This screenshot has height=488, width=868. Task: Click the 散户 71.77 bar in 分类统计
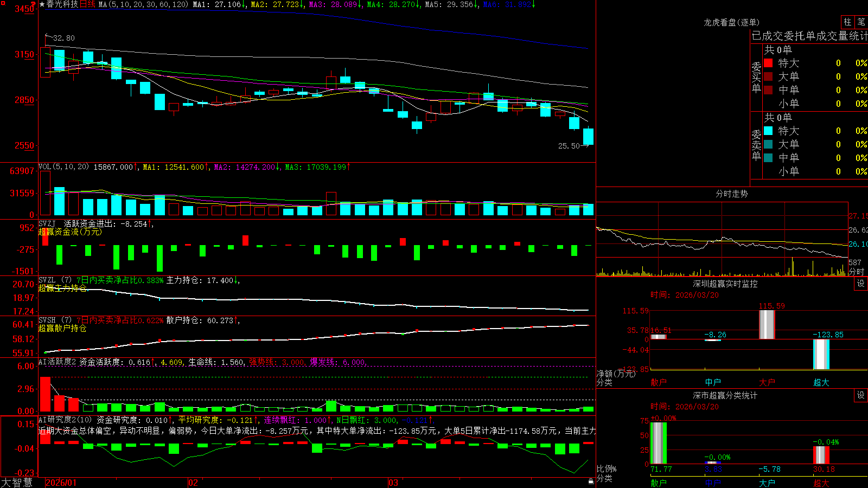click(x=659, y=443)
